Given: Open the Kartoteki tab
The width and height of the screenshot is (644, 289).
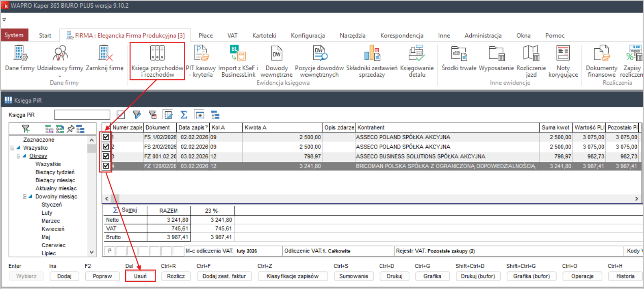Looking at the screenshot, I should (264, 35).
